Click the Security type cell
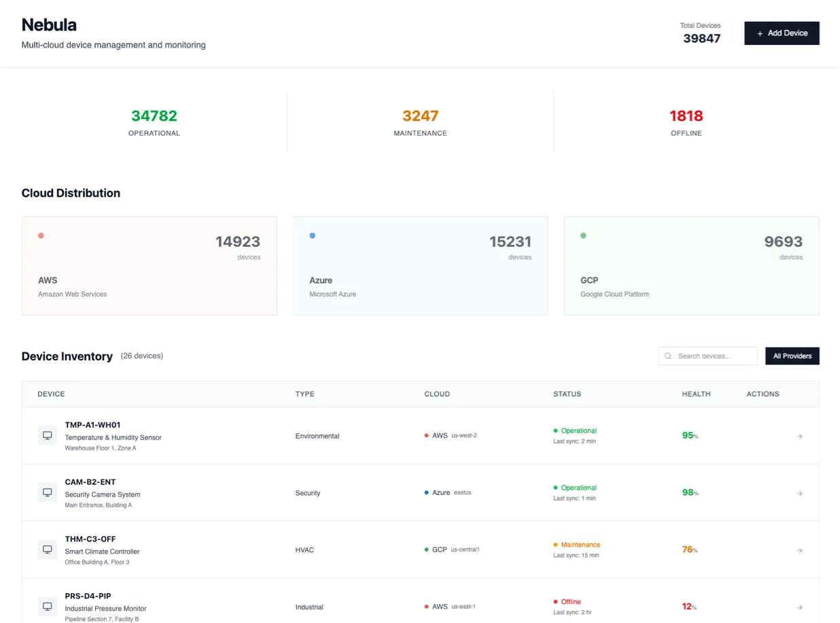This screenshot has width=840, height=623. (308, 493)
